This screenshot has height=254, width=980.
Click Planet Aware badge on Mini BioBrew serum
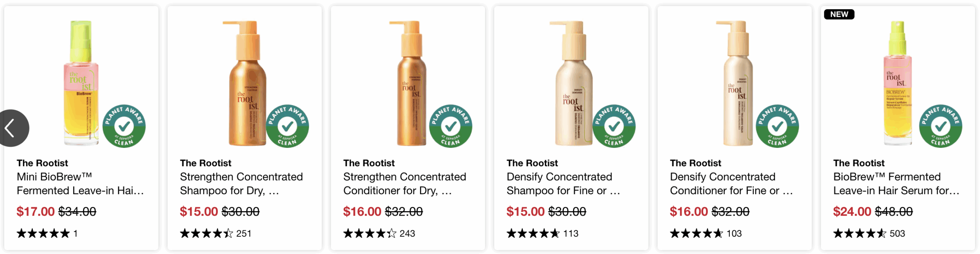click(124, 126)
